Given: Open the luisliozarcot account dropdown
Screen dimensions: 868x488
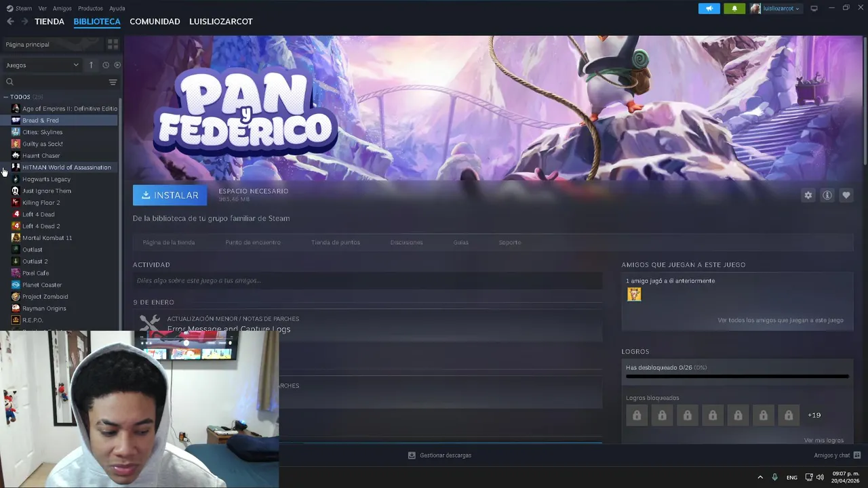Looking at the screenshot, I should pos(776,8).
